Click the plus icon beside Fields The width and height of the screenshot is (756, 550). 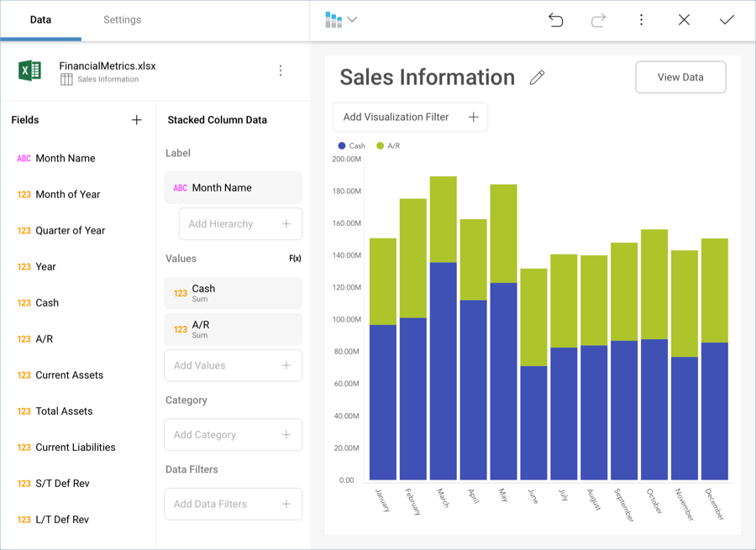pyautogui.click(x=137, y=120)
